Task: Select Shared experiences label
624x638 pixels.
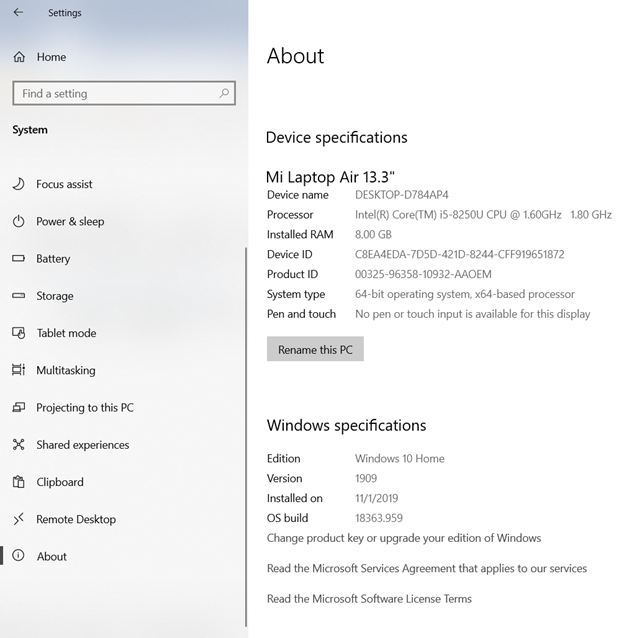Action: [x=83, y=445]
